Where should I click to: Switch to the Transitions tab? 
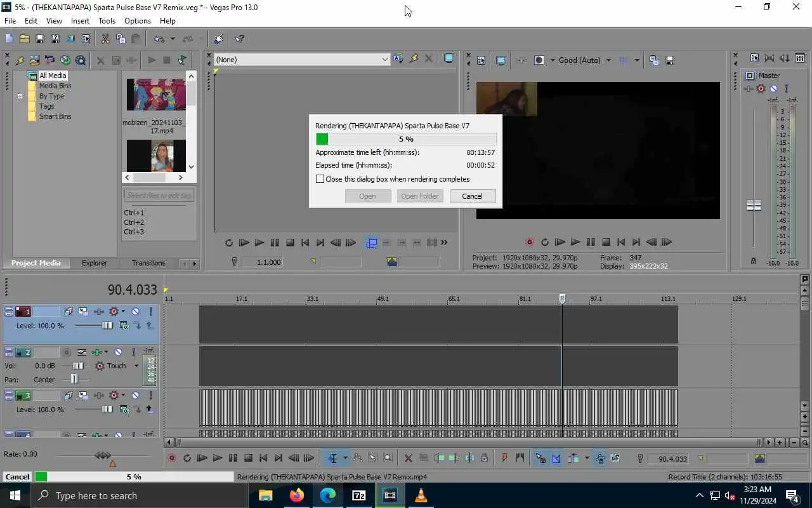148,263
